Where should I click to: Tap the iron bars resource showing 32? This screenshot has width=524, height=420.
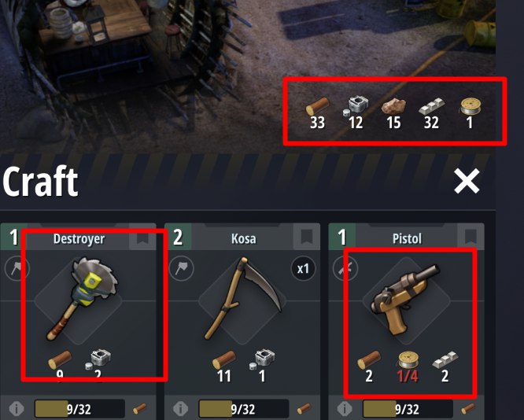[x=431, y=113]
